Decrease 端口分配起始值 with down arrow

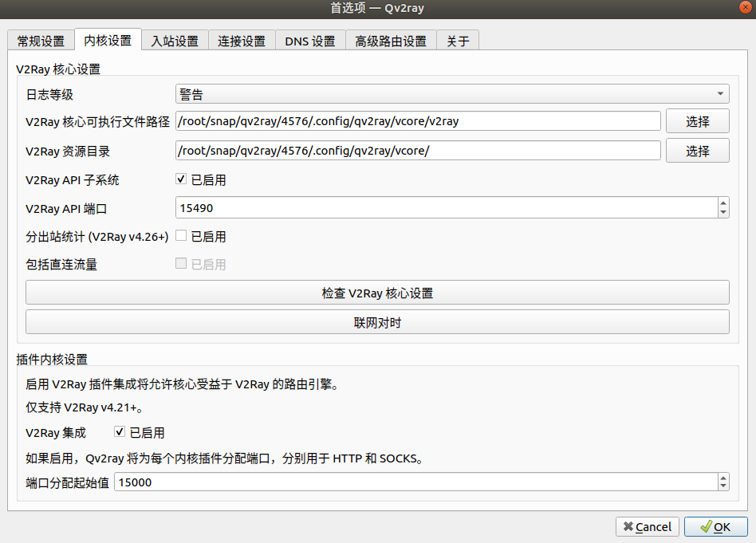[723, 486]
